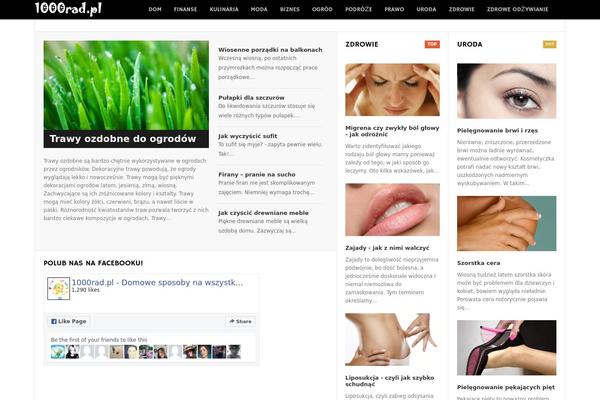Click the heel care foot thumbnail

click(x=507, y=348)
